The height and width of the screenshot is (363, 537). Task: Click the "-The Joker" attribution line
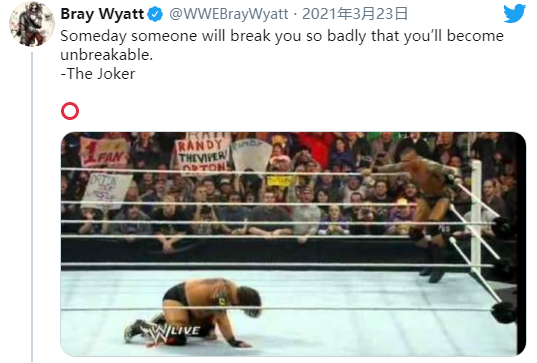tap(98, 74)
